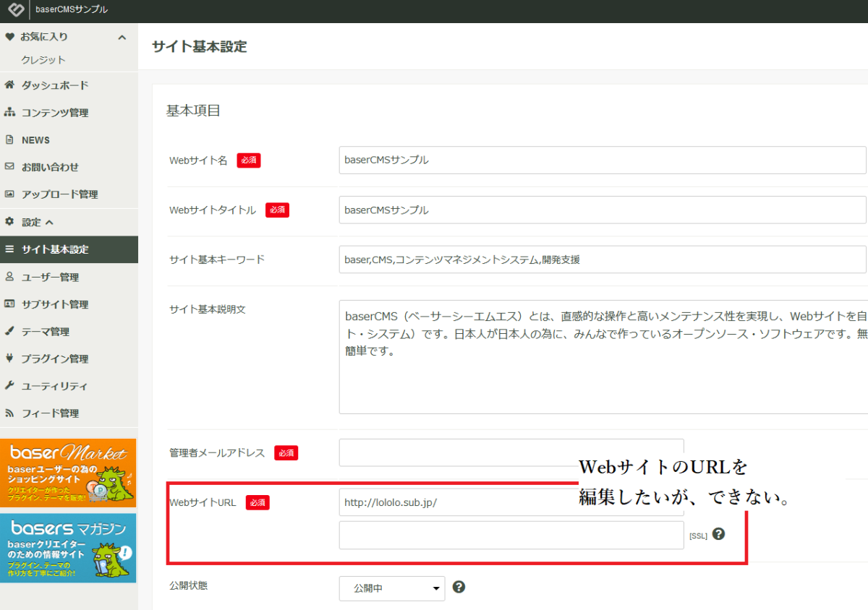Viewport: 868px width, 610px height.
Task: Click the RSS icon for フィード管理
Action: point(9,413)
